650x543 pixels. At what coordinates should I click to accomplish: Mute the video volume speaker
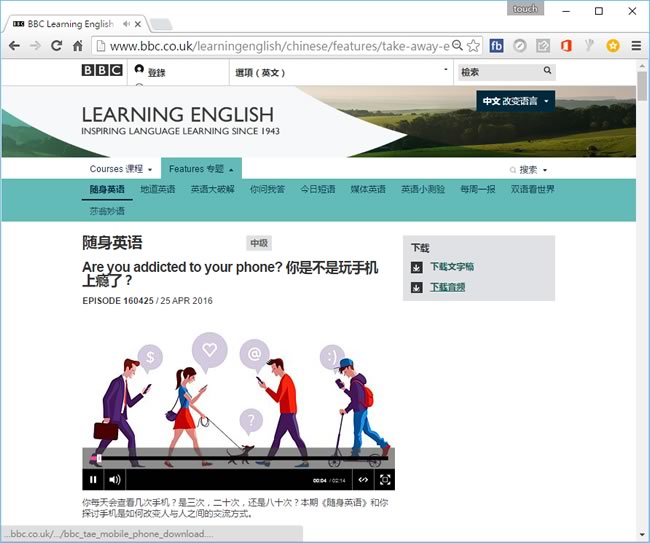click(x=115, y=480)
